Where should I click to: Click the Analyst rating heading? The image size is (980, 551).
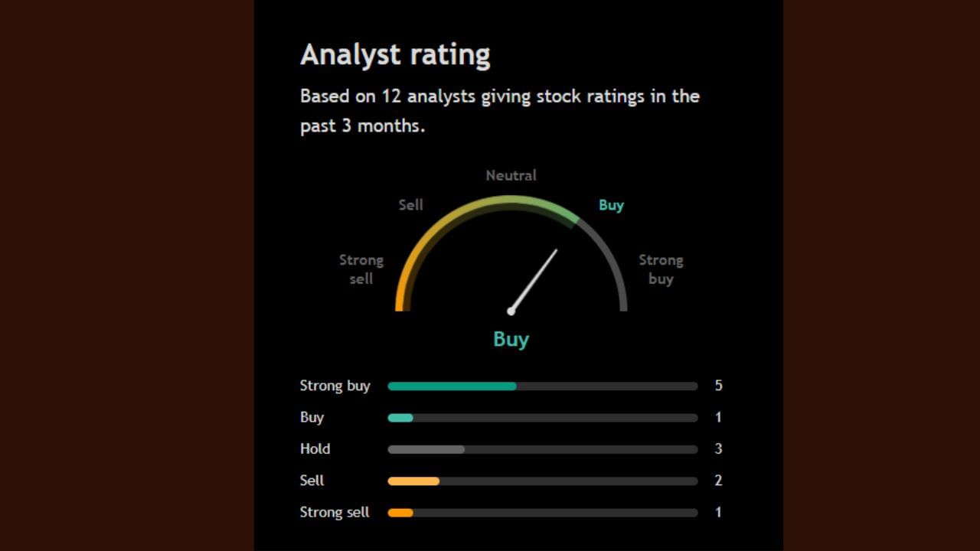395,55
